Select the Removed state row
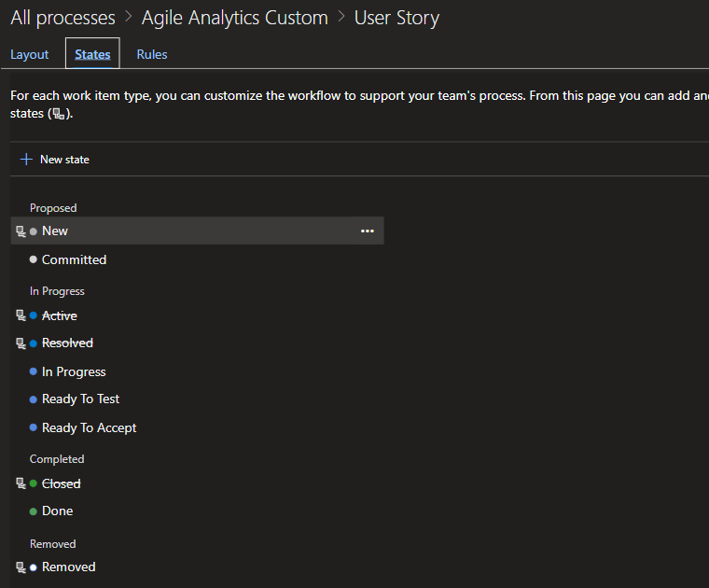The image size is (709, 588). (69, 567)
